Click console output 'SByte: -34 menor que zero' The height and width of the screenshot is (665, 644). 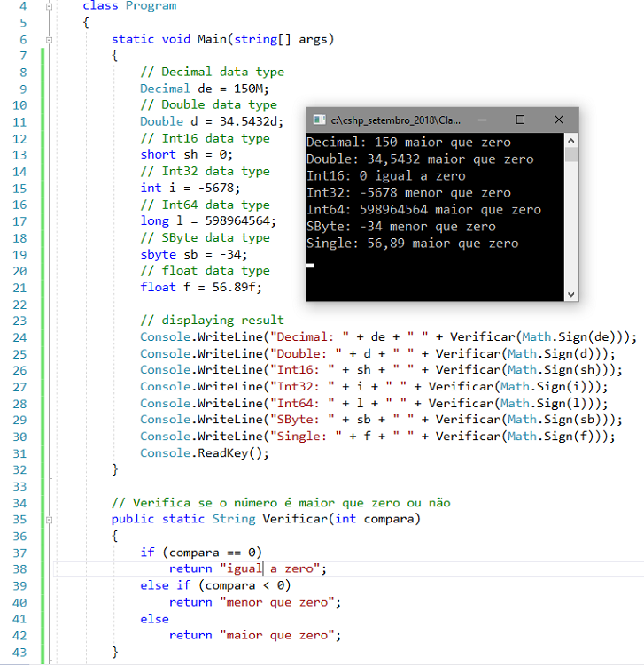401,227
